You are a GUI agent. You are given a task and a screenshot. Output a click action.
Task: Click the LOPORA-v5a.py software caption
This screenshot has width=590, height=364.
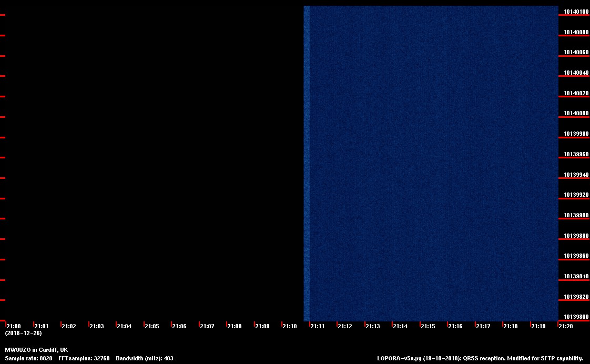480,359
